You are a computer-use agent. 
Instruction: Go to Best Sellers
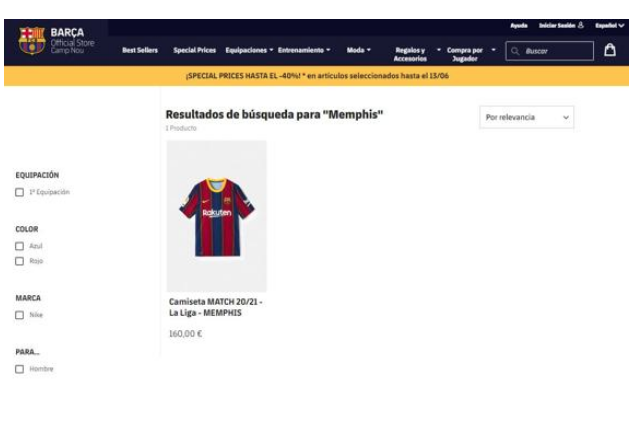tap(140, 50)
